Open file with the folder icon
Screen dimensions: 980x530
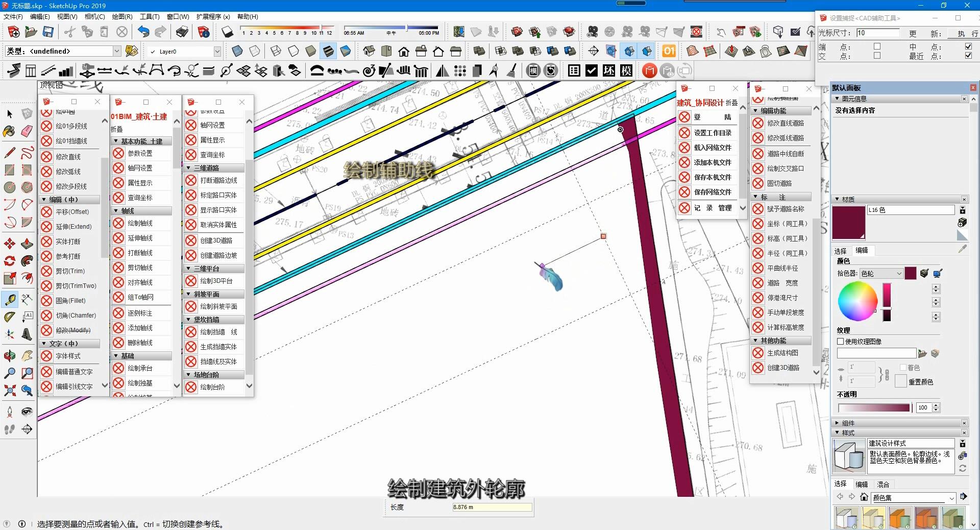31,32
